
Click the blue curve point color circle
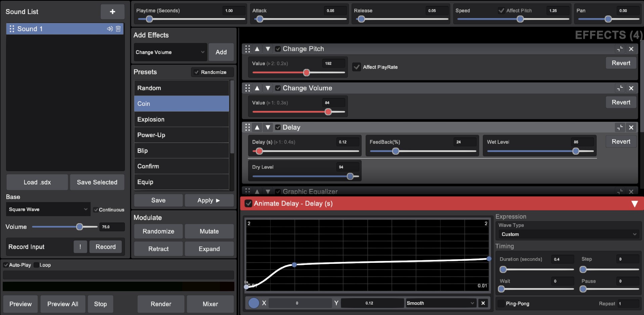click(254, 303)
